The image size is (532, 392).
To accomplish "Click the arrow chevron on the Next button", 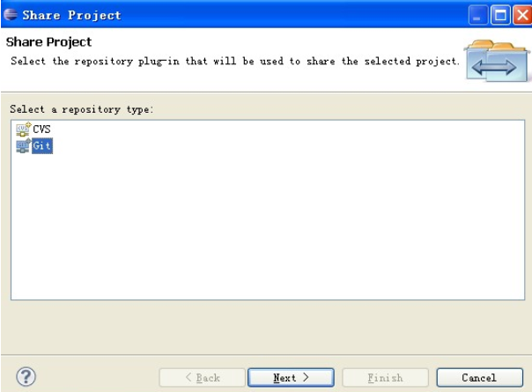I will pyautogui.click(x=306, y=377).
